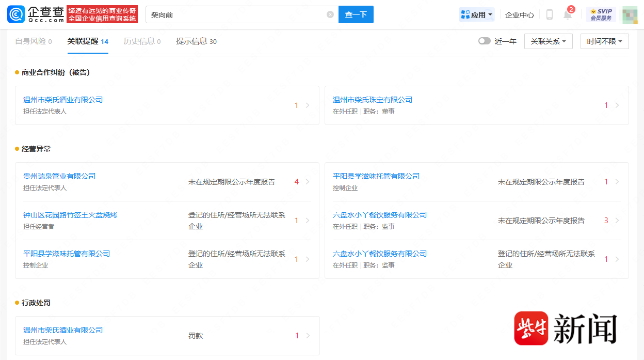Open the 历史信息 tab
644x360 pixels.
(142, 41)
